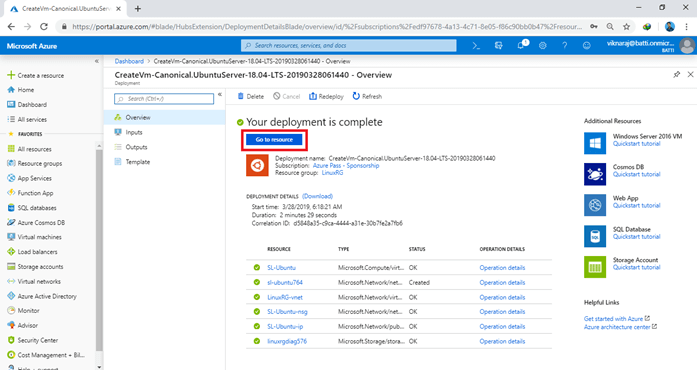Open Security Center
The image size is (697, 370).
tap(32, 340)
